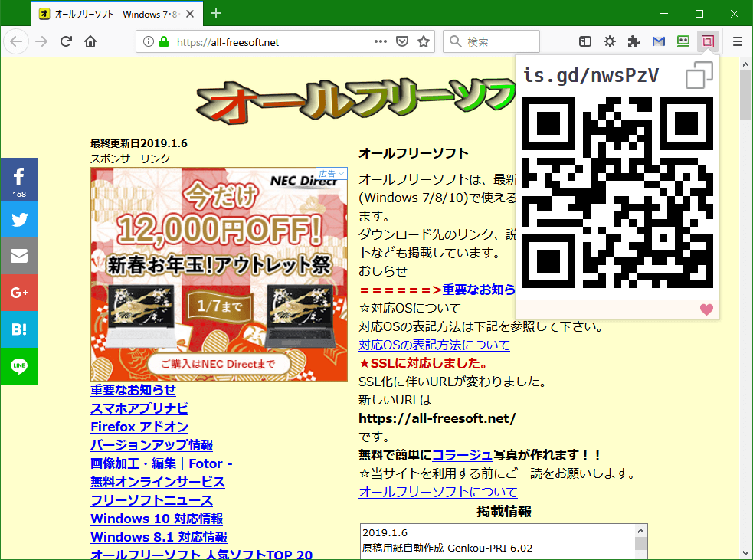Click the forward navigation arrow
The image size is (753, 560).
pyautogui.click(x=42, y=42)
